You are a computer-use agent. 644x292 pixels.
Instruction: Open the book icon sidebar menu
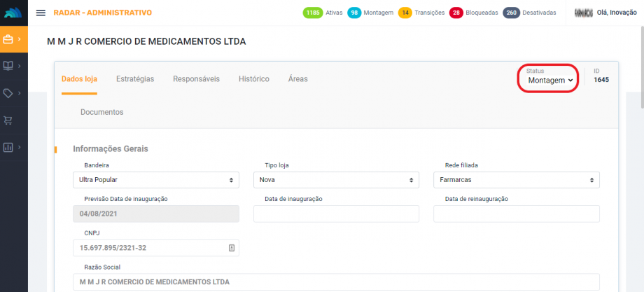10,66
